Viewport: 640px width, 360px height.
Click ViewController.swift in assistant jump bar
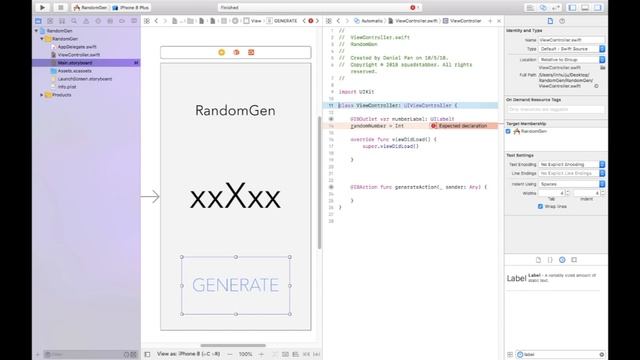click(x=413, y=21)
